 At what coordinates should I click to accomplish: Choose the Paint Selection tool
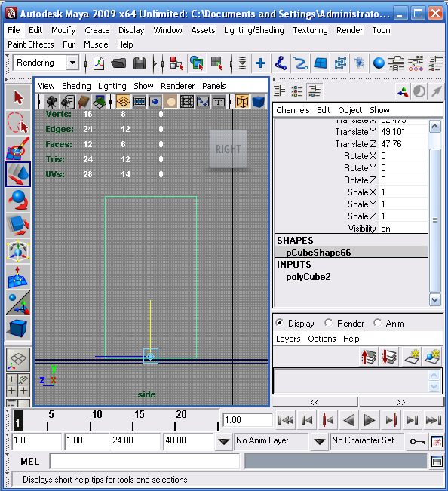tap(18, 149)
